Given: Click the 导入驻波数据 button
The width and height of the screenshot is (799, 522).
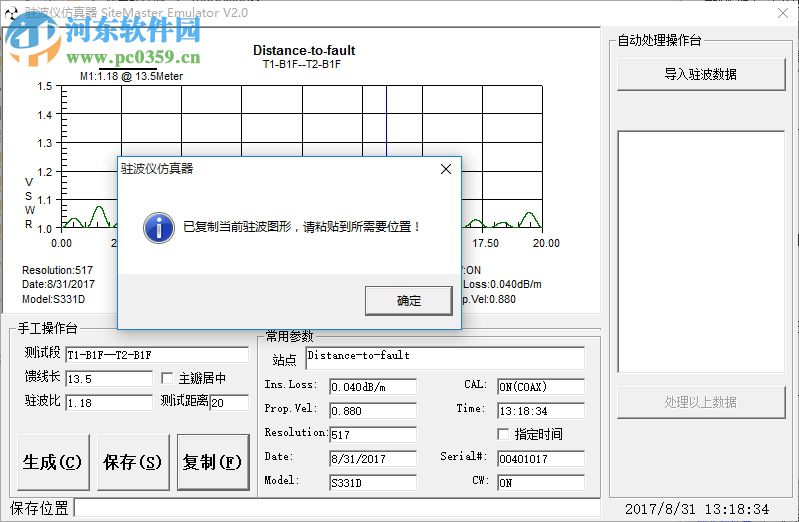Looking at the screenshot, I should tap(701, 74).
